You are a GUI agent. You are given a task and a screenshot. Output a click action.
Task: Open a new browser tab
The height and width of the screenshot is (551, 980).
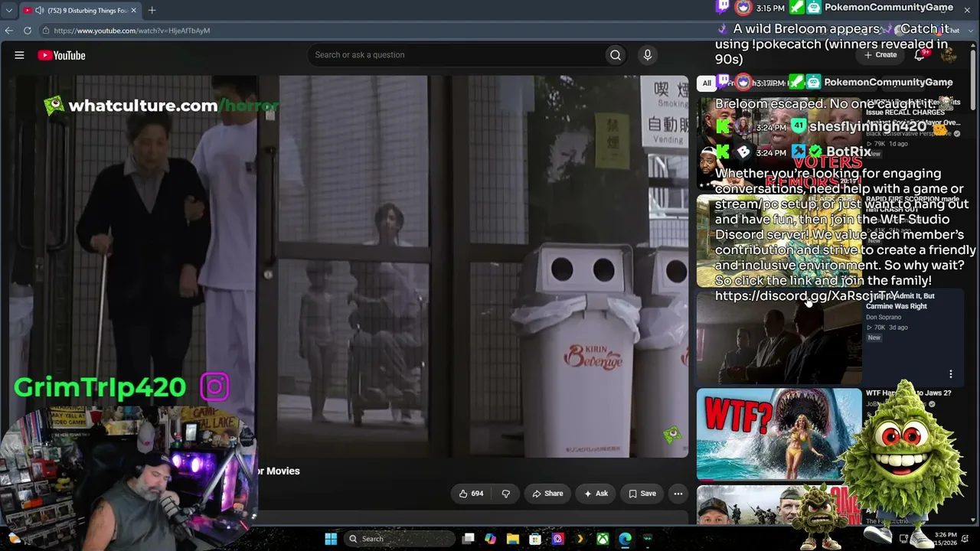click(152, 11)
